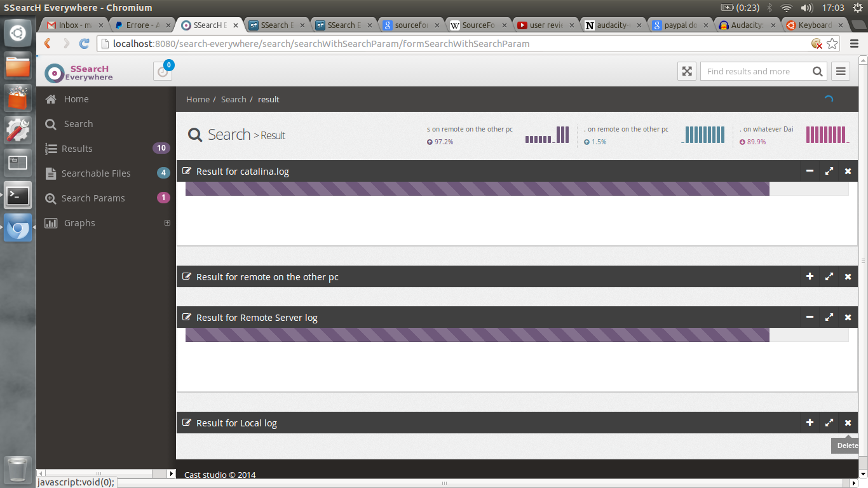Open fullscreen view with the expand icon
Screen dimensions: 868x488
[x=687, y=71]
